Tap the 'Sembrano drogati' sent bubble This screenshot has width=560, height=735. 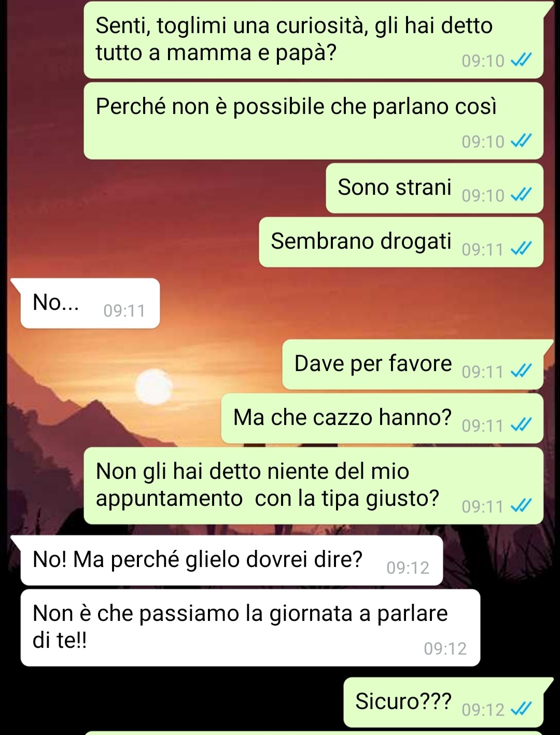(401, 242)
